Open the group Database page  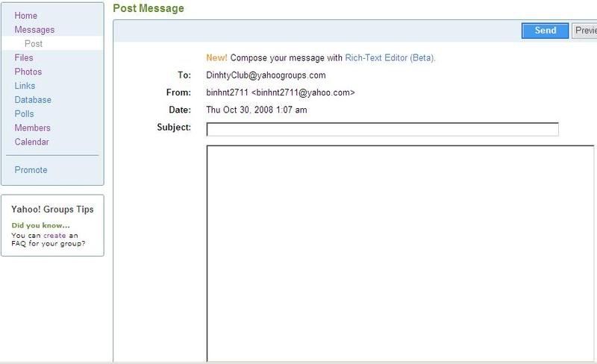tap(33, 100)
